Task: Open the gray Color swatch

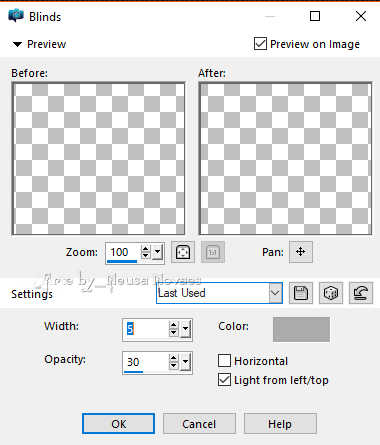Action: click(301, 329)
